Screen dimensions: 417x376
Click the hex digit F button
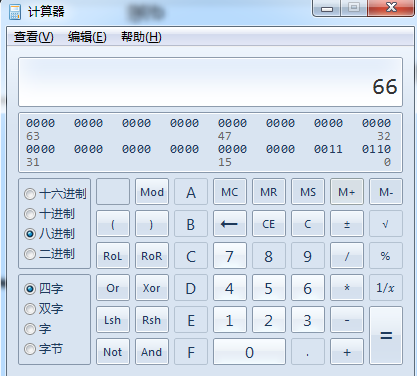tap(191, 352)
